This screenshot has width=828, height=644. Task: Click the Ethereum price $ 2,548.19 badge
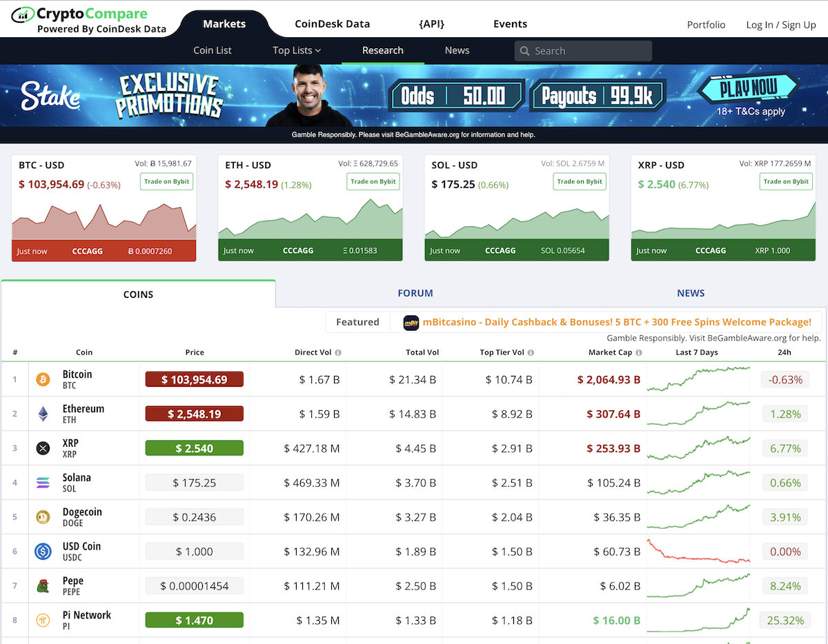[x=194, y=414]
